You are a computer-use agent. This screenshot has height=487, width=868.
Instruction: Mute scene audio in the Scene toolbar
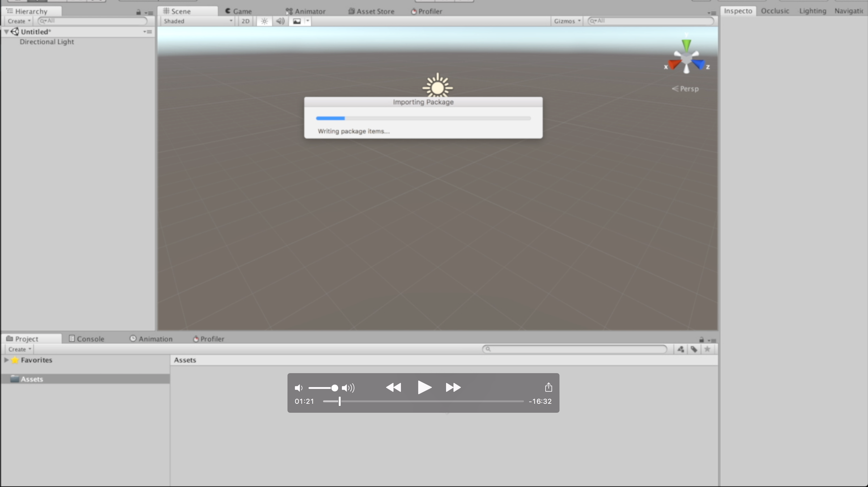pos(280,21)
